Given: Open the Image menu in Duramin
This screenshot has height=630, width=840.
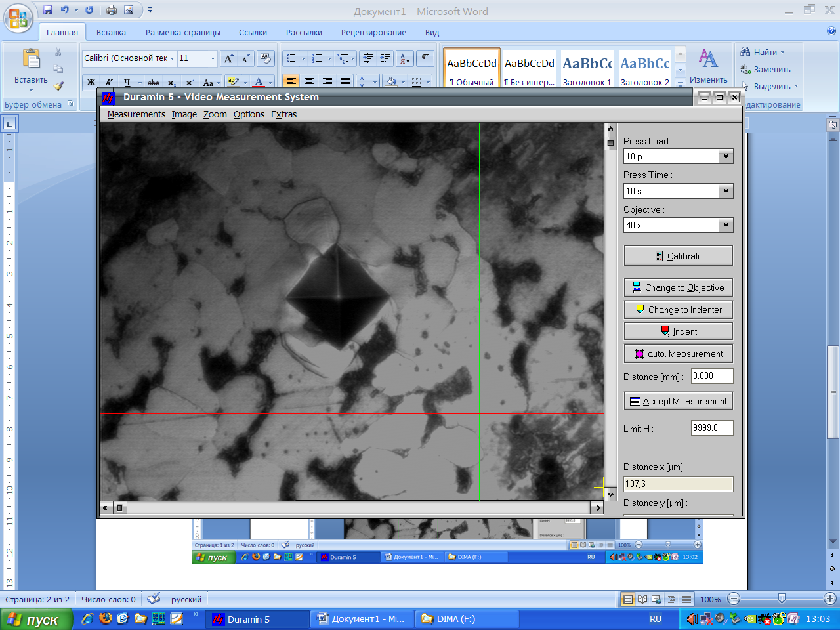Looking at the screenshot, I should click(184, 114).
